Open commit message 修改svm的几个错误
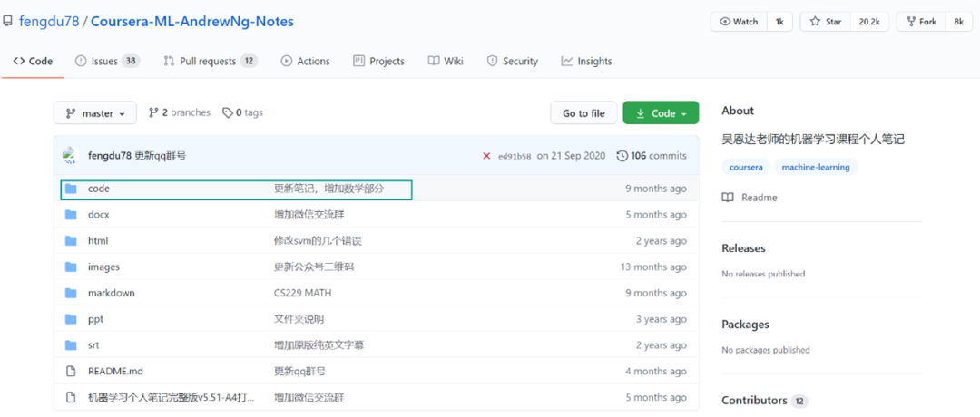The height and width of the screenshot is (417, 980). (318, 241)
